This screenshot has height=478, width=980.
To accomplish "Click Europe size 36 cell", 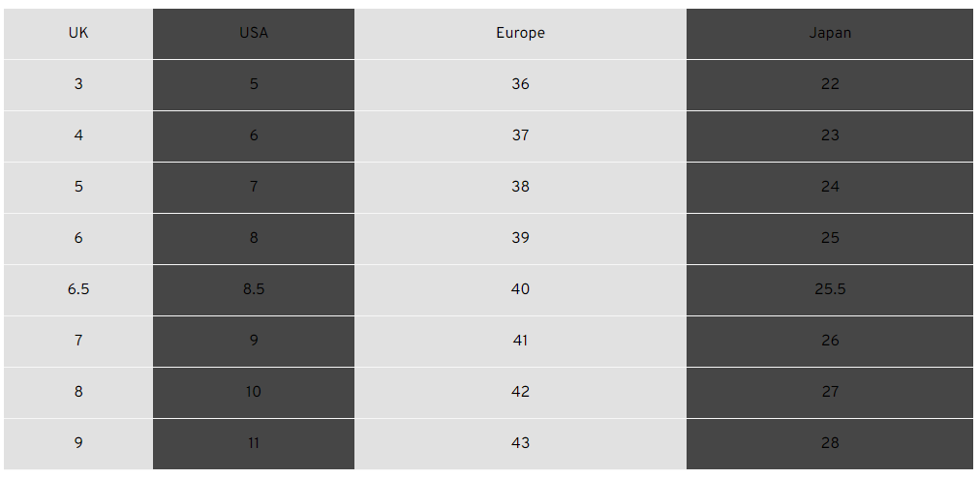I will tap(520, 84).
